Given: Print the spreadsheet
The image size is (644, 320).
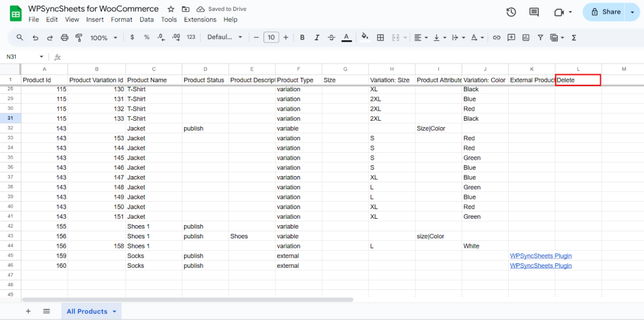Looking at the screenshot, I should pyautogui.click(x=65, y=37).
